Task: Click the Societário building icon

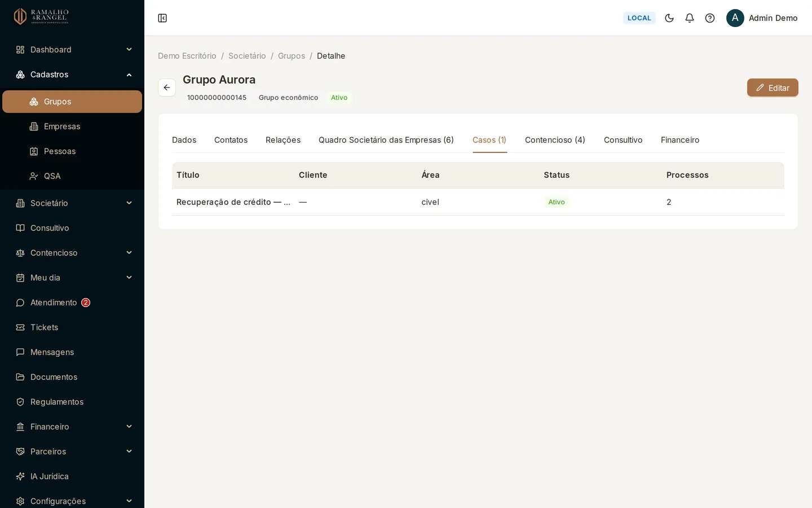Action: (x=20, y=203)
